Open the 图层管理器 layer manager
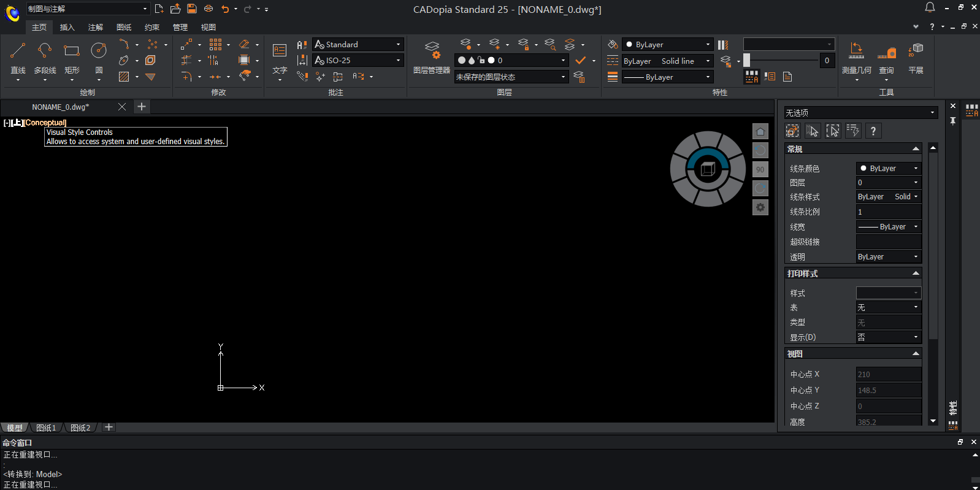 click(432, 56)
